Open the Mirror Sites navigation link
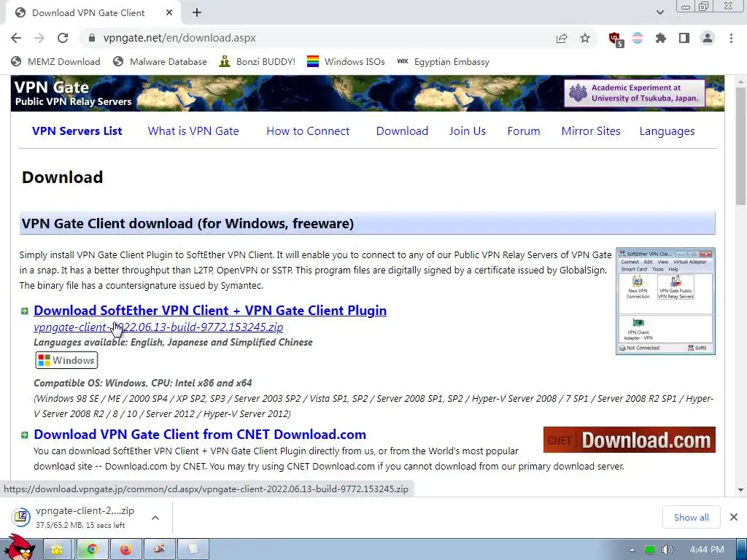The height and width of the screenshot is (560, 747). 591,131
